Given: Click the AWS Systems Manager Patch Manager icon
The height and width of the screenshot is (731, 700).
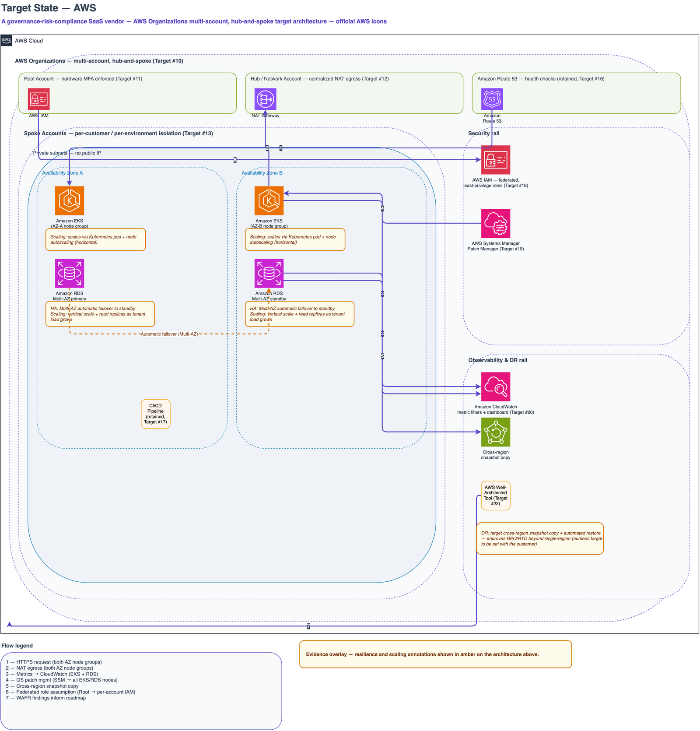Looking at the screenshot, I should 496,224.
